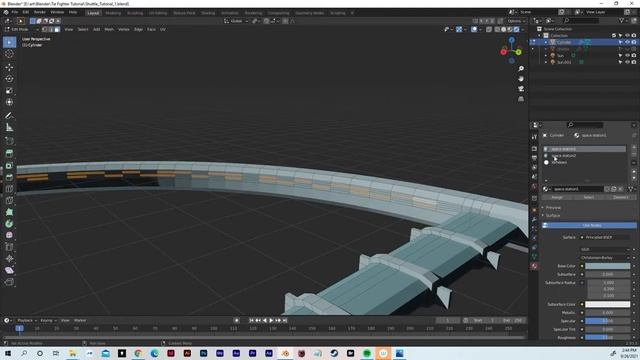The image size is (640, 360).
Task: Toggle Collection exclude checkbox in outliner
Action: 614,36
